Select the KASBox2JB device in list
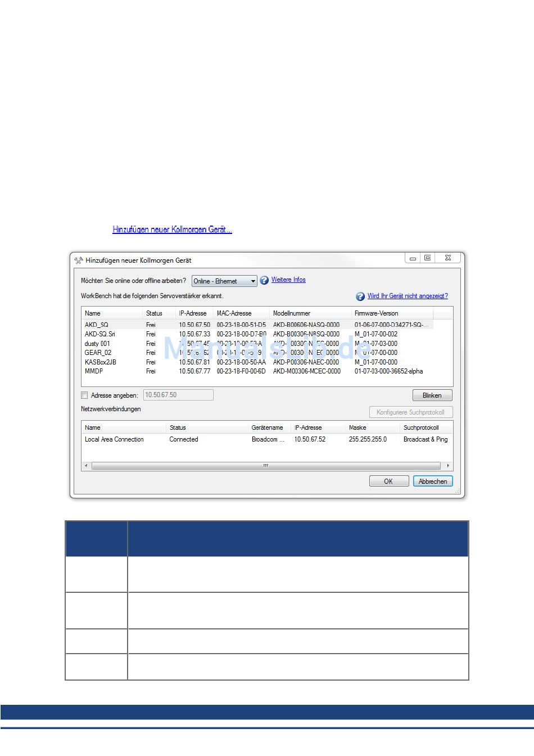534x756 pixels. [100, 362]
